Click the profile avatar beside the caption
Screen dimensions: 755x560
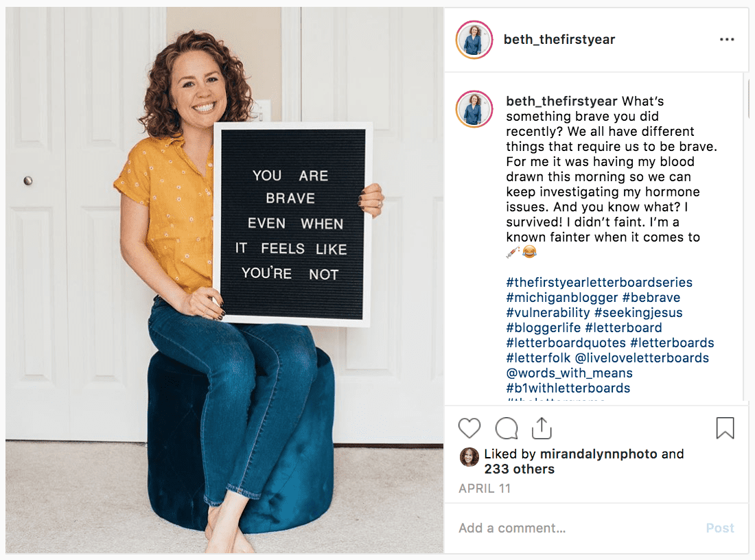[474, 109]
